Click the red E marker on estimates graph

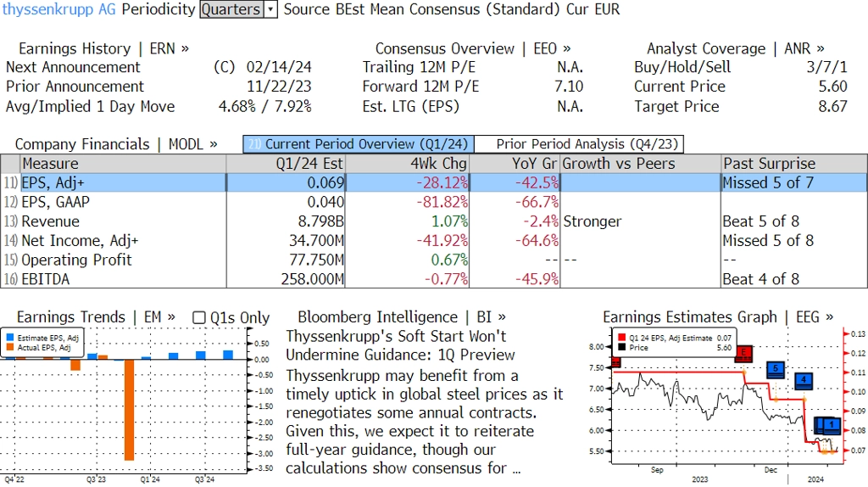(x=744, y=353)
